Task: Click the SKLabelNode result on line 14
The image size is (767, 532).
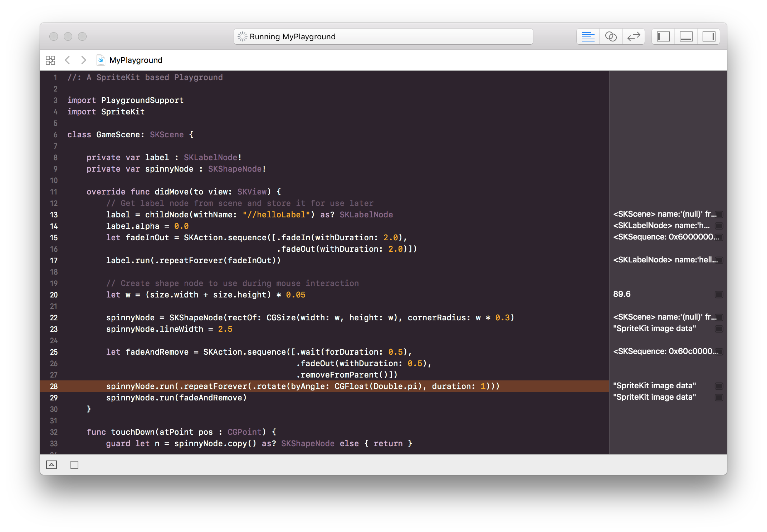Action: point(661,226)
